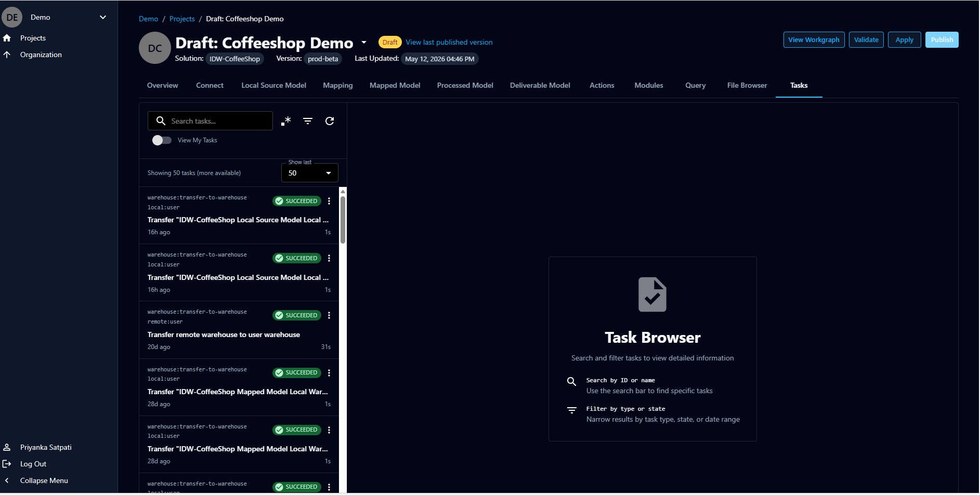
Task: Click the IDW-CoffeeShop solution chip
Action: 234,59
